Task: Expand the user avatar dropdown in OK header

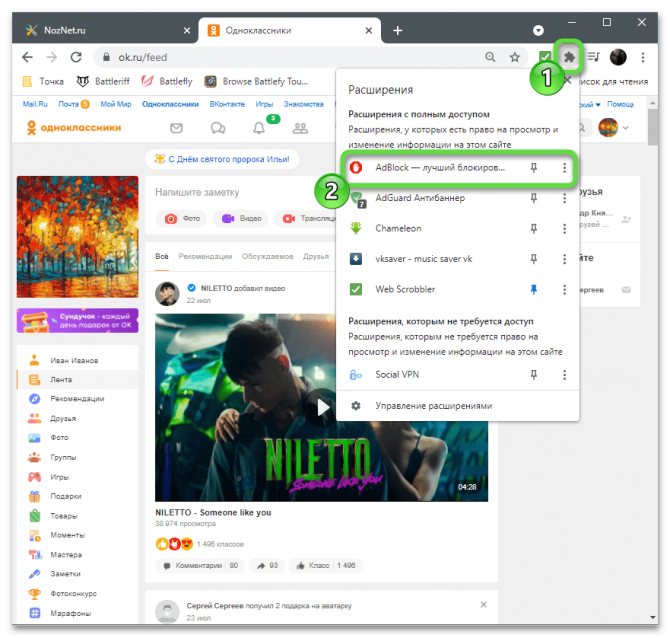Action: [x=626, y=128]
